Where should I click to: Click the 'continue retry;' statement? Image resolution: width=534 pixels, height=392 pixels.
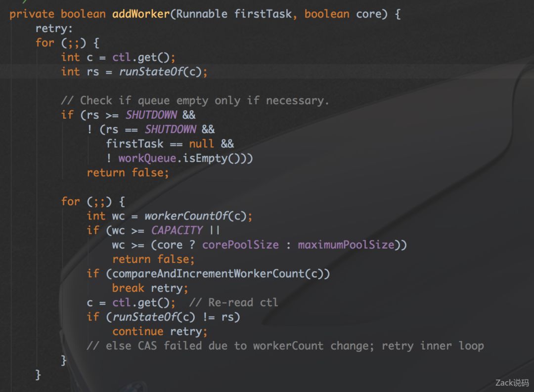click(160, 332)
